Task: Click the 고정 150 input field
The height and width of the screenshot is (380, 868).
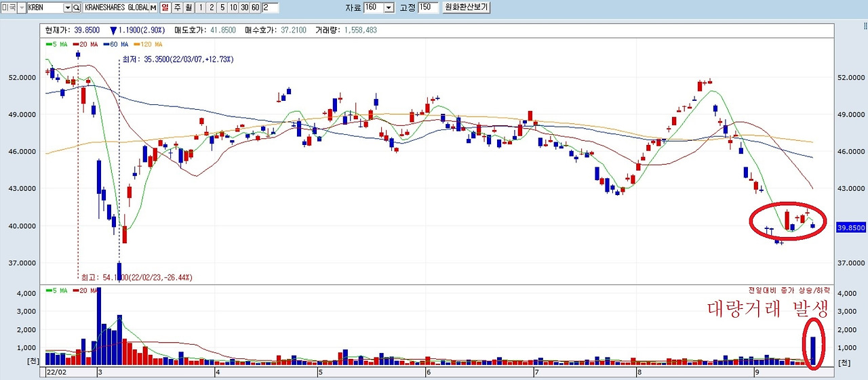Action: pos(429,7)
